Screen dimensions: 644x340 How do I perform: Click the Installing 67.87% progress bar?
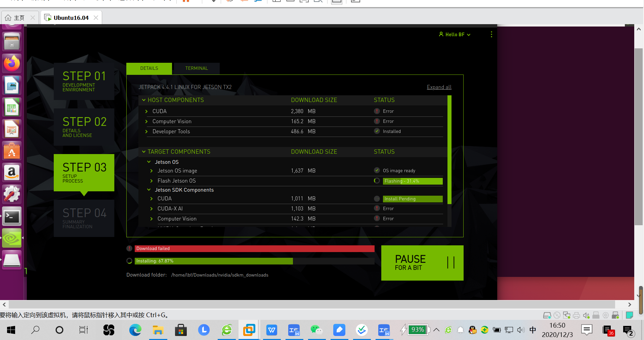[255, 261]
